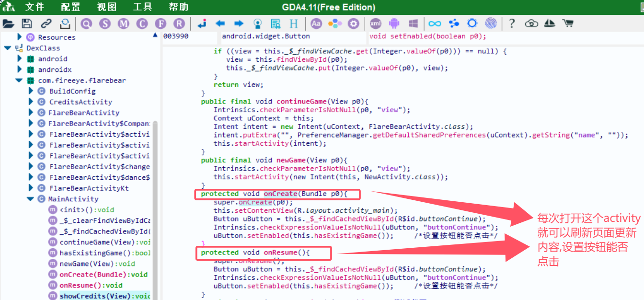Click the chain link toolbar icon

(x=46, y=23)
